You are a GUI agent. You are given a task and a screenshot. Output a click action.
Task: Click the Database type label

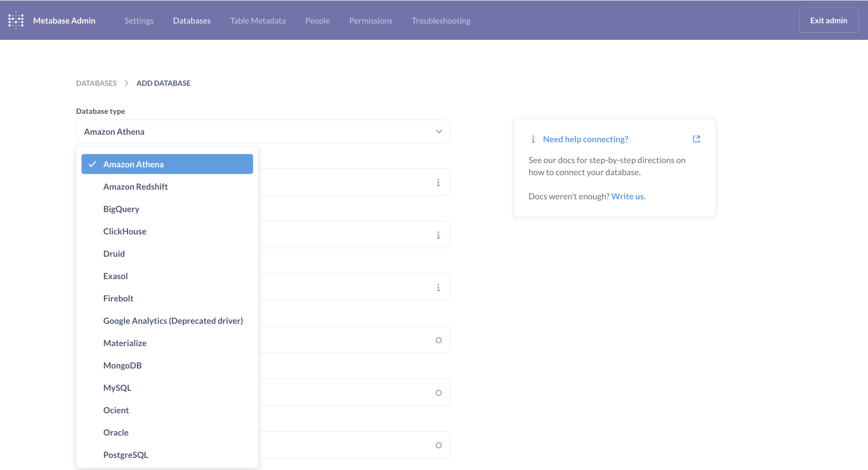point(100,111)
